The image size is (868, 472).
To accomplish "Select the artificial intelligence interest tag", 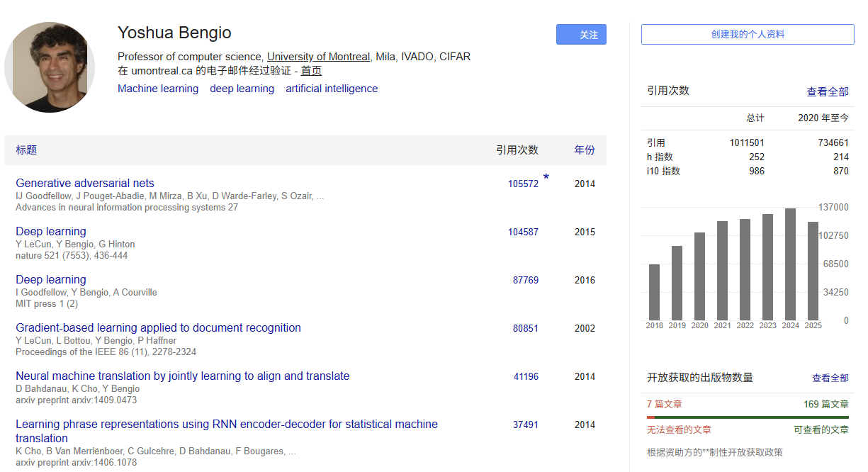I will tap(332, 89).
